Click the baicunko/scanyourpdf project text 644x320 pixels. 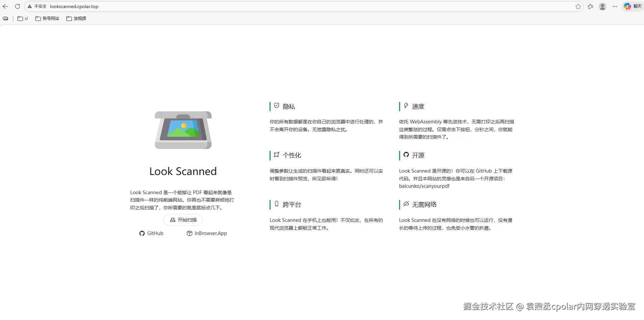424,186
